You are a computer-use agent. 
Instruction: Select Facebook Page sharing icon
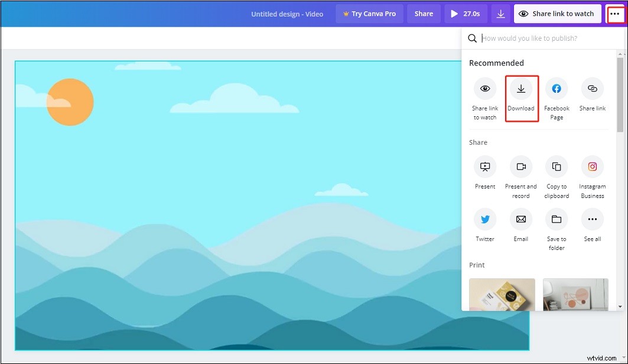[x=557, y=89]
